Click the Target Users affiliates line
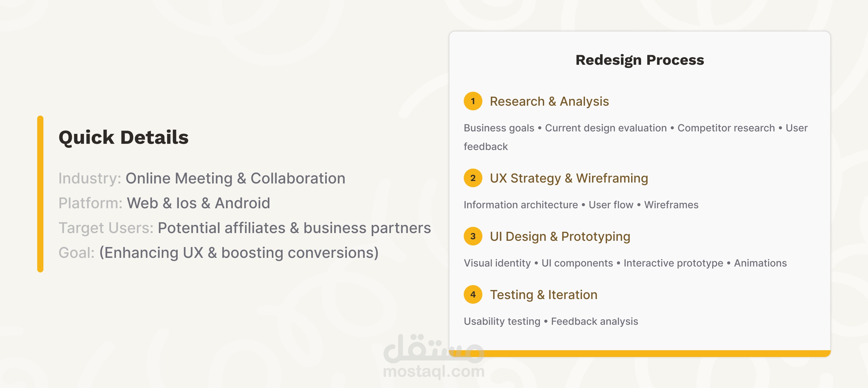Viewport: 868px width, 388px height. (x=245, y=228)
